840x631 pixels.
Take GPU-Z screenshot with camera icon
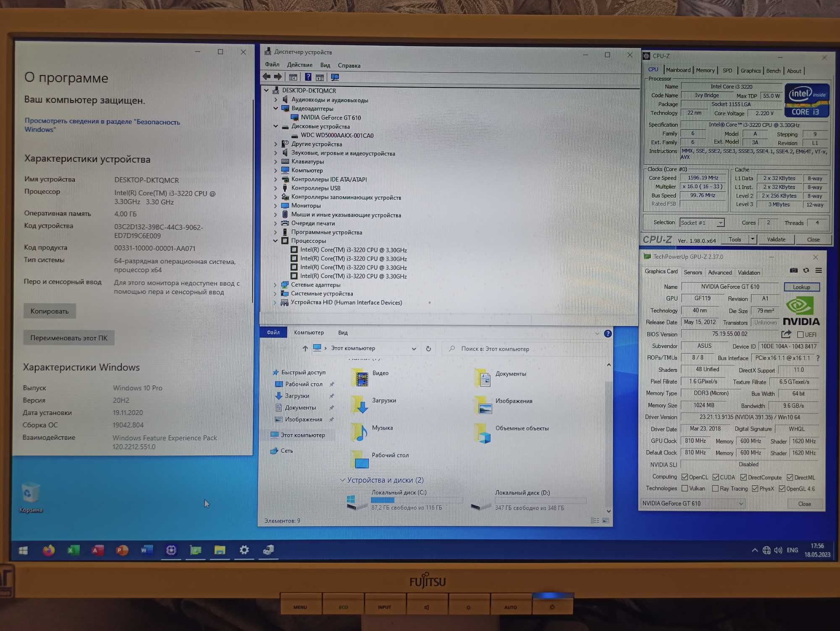point(793,270)
